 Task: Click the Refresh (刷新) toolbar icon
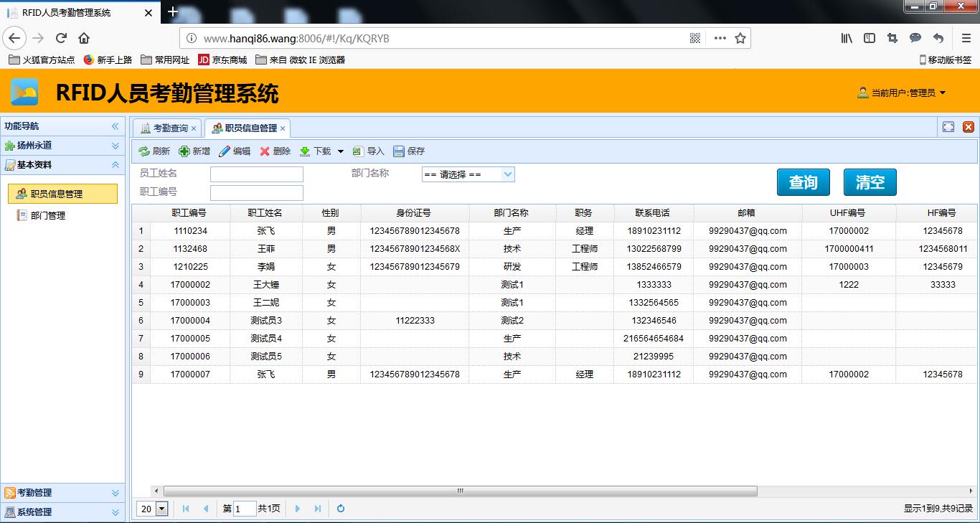(144, 151)
